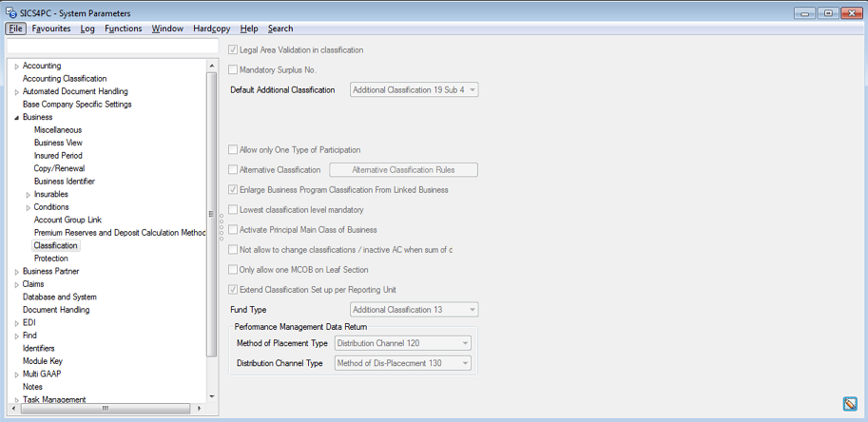Image resolution: width=868 pixels, height=422 pixels.
Task: Open the Functions menu
Action: coord(123,29)
